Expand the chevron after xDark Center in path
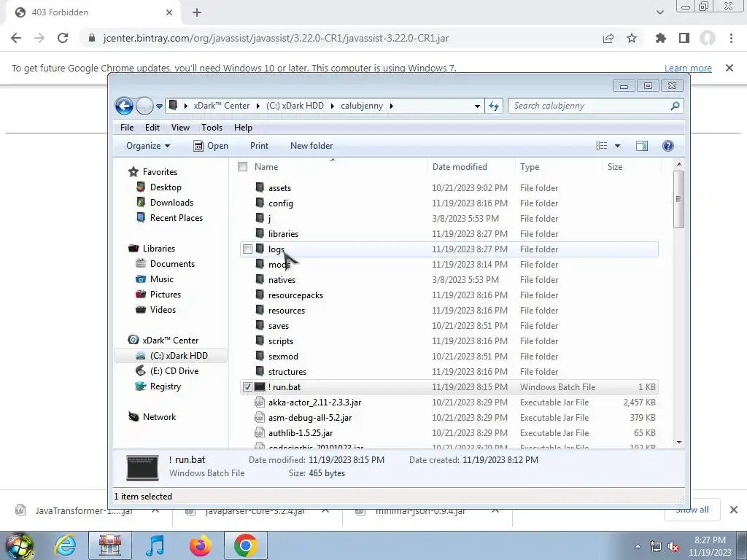 pos(258,106)
